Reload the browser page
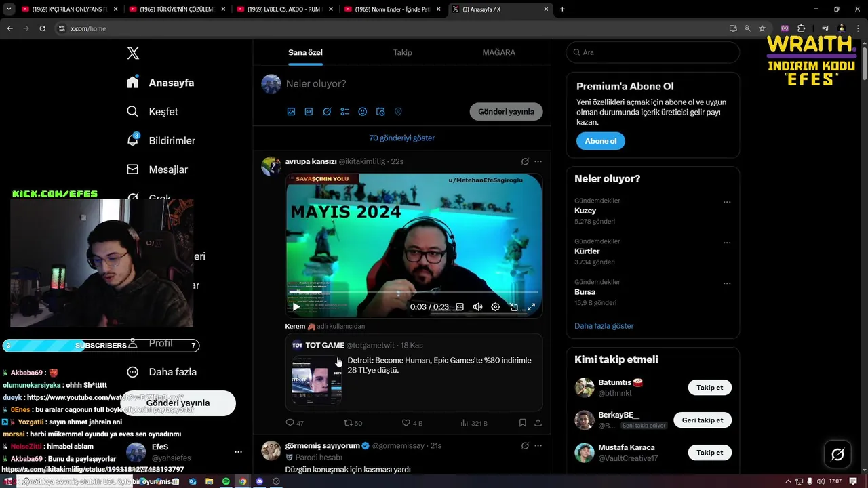 pos(42,28)
